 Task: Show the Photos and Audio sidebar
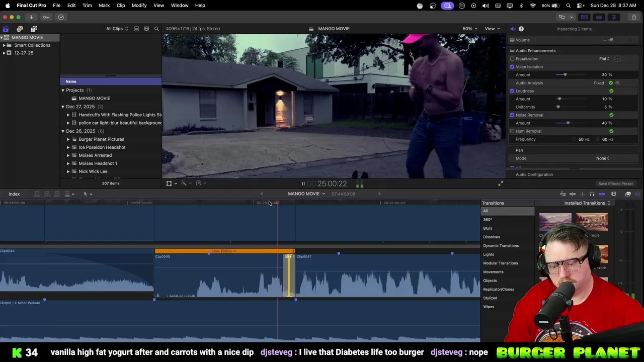click(20, 29)
